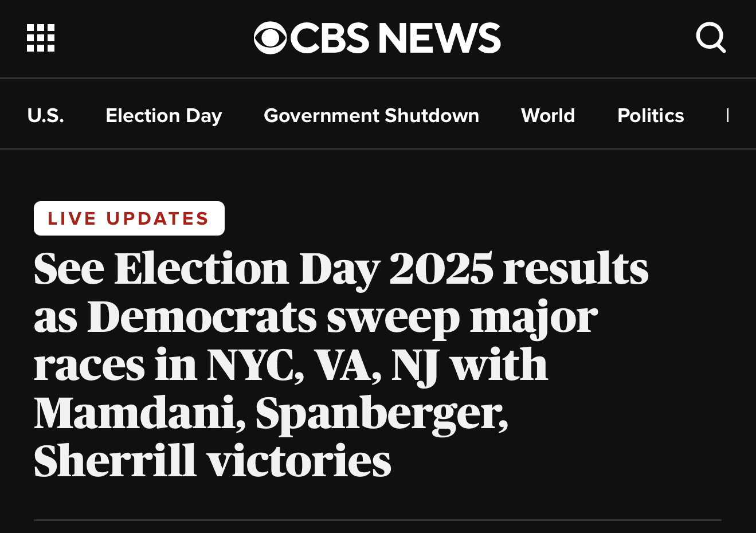Viewport: 756px width, 533px height.
Task: Click "Spanberger" in the headline
Action: pyautogui.click(x=381, y=413)
